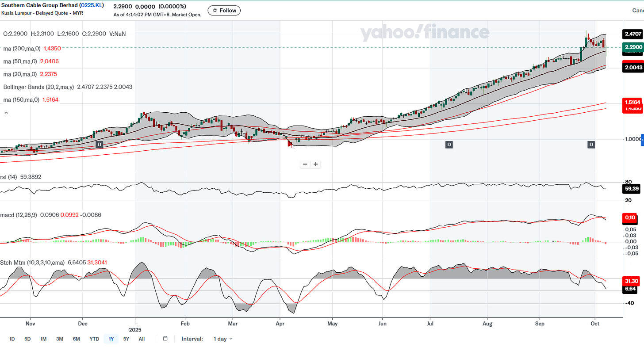The height and width of the screenshot is (347, 644).
Task: Click the Follow button
Action: point(224,10)
